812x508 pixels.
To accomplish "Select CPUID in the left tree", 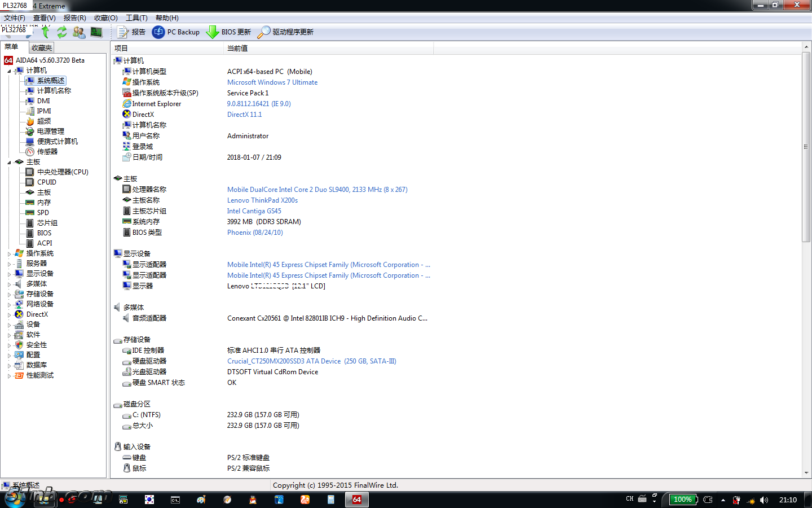I will pos(46,182).
